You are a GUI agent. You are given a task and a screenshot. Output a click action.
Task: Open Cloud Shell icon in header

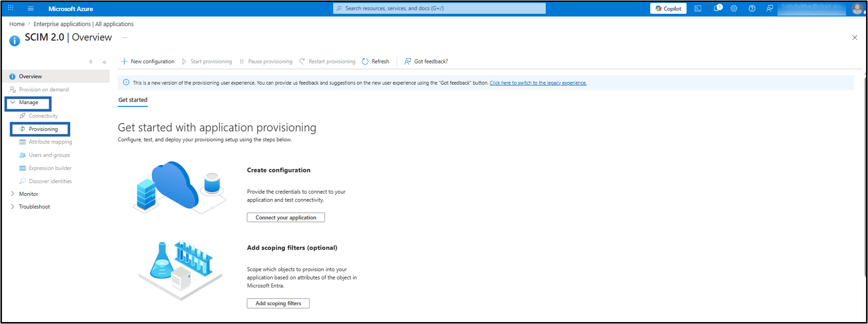[x=698, y=8]
